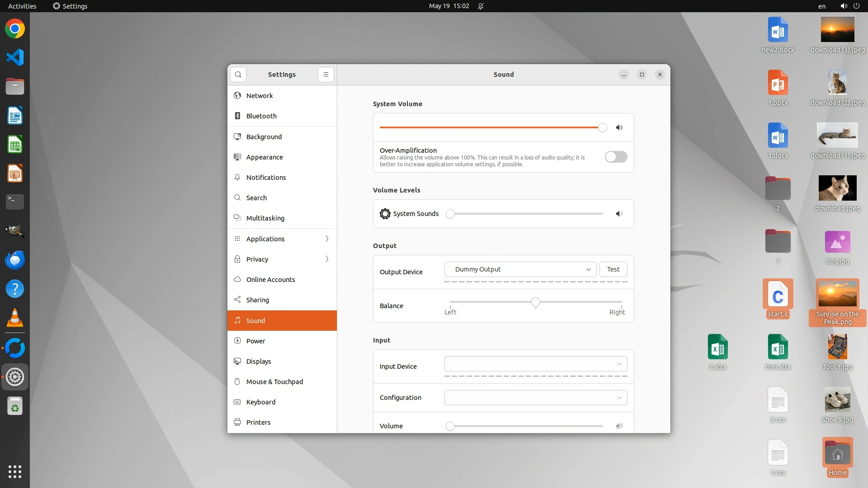
Task: Click the Balance slider track
Action: 493,301
